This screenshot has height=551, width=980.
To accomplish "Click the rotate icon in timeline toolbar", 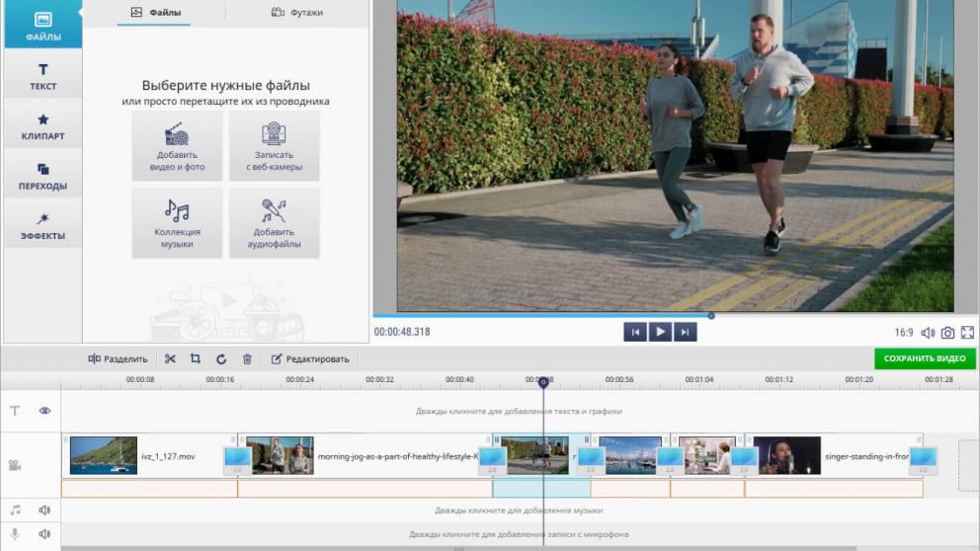I will (x=221, y=358).
